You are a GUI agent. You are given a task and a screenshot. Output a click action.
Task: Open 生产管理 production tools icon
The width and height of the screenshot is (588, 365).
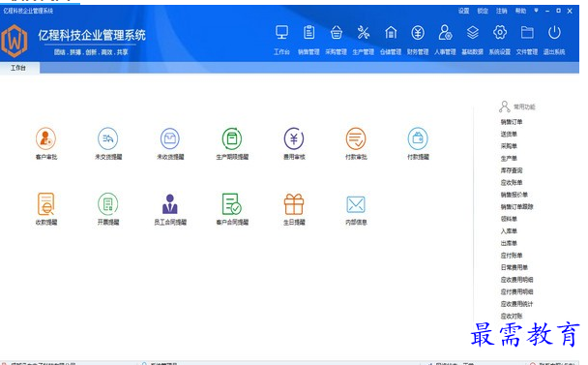tap(364, 33)
